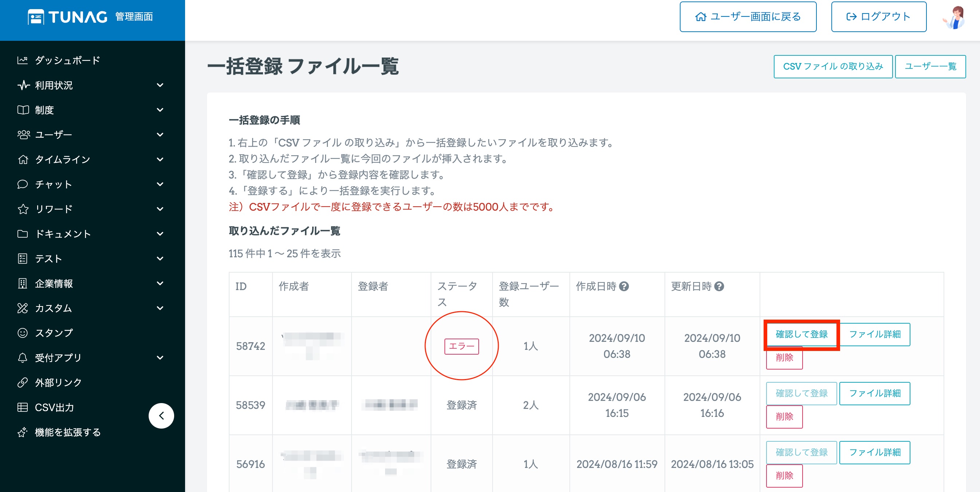Click the チャット speech bubble icon
980x492 pixels.
[x=23, y=184]
